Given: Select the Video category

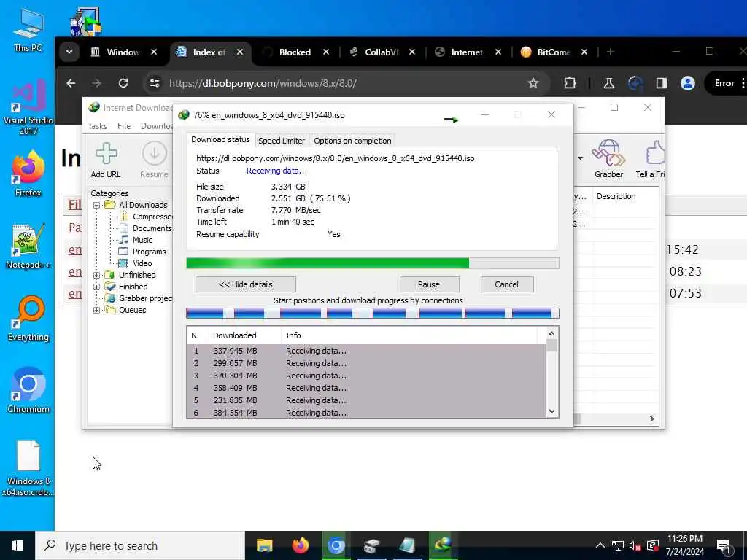Looking at the screenshot, I should tap(142, 263).
